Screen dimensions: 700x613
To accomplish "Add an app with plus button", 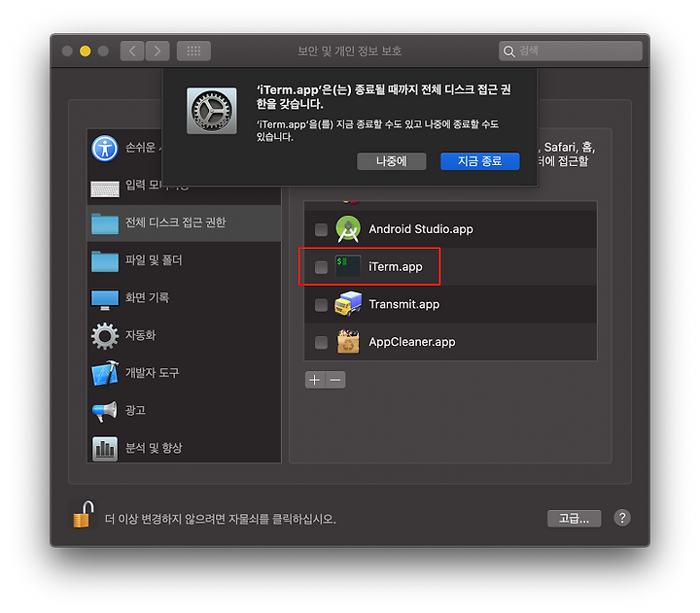I will (315, 380).
